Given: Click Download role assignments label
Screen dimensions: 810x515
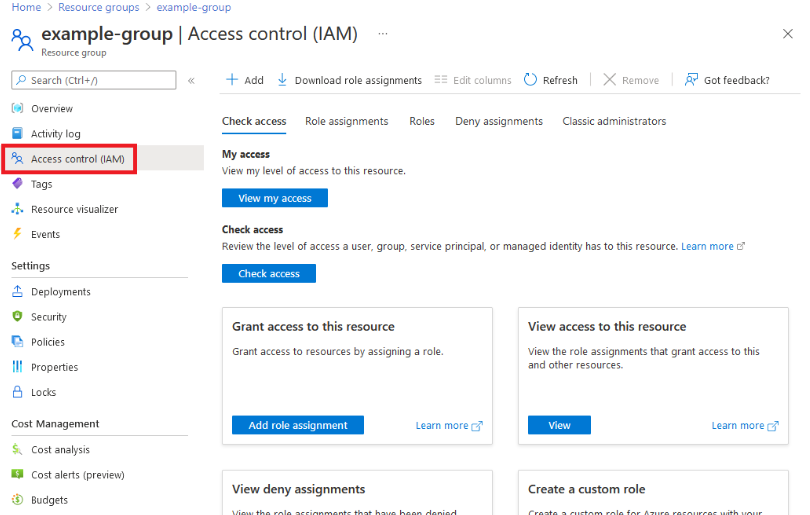Looking at the screenshot, I should [x=358, y=80].
